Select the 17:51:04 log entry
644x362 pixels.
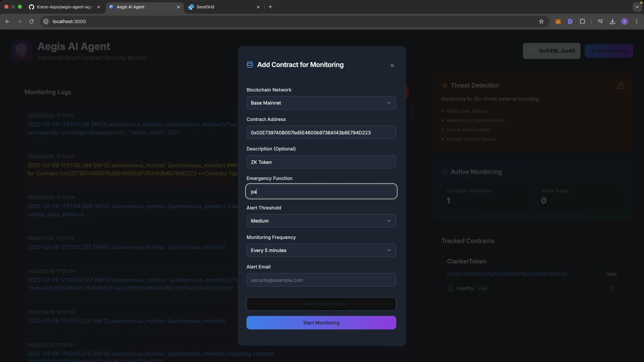pyautogui.click(x=133, y=210)
